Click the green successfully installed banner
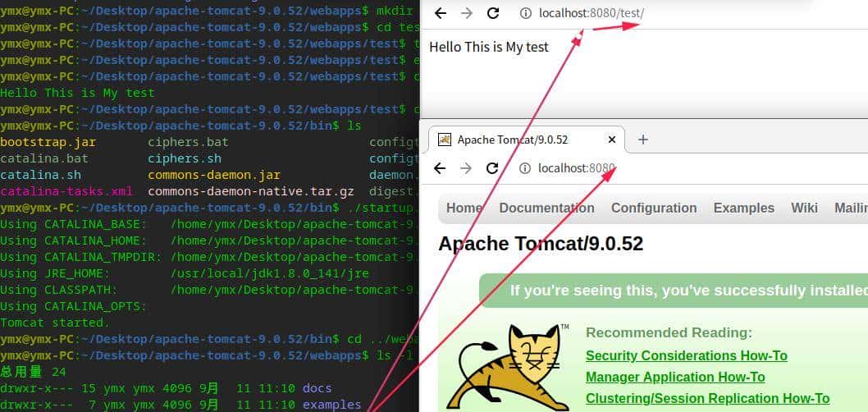This screenshot has width=868, height=412. (x=673, y=291)
